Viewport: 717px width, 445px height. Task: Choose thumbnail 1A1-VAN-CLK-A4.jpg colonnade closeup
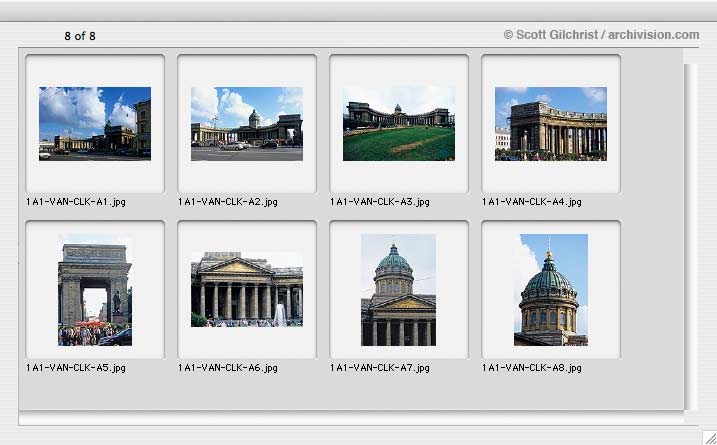click(x=551, y=123)
